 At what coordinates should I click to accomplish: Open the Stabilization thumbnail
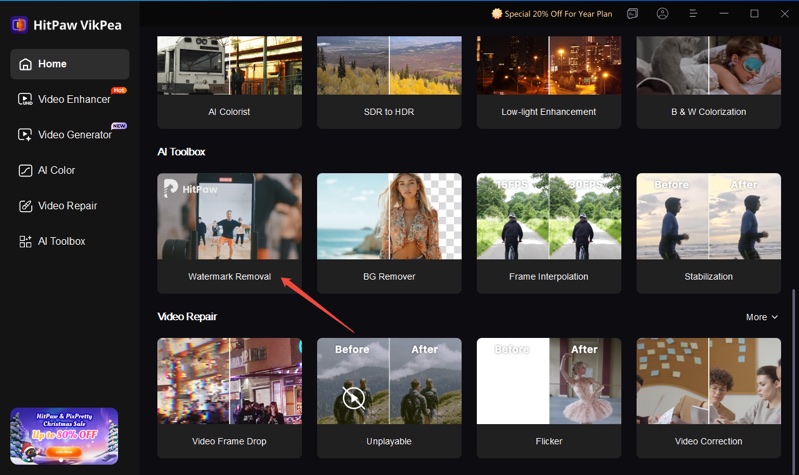point(709,216)
